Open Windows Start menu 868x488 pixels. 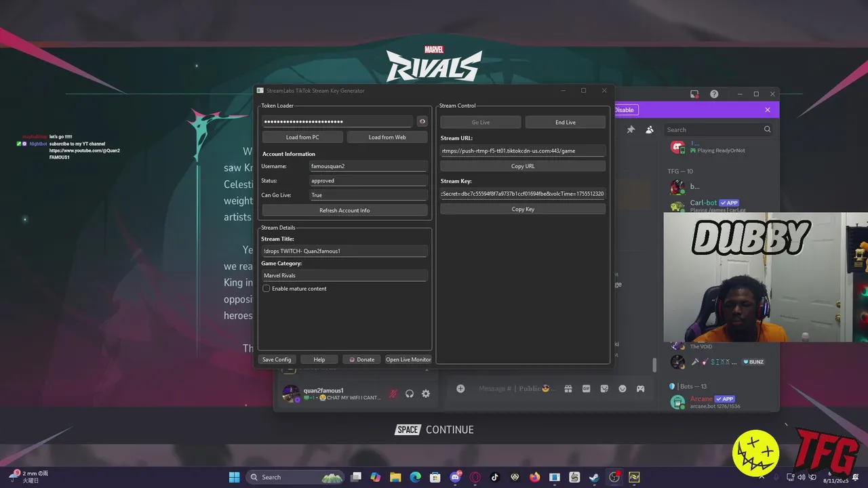234,477
